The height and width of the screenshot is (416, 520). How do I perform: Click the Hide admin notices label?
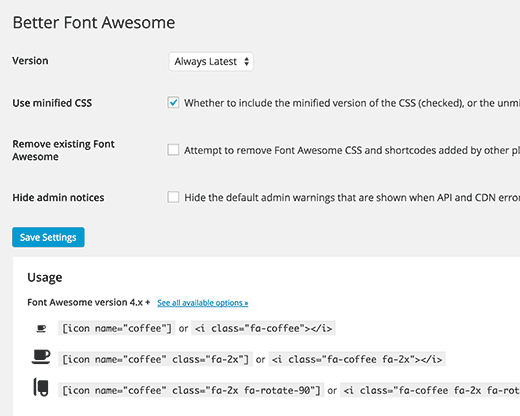coord(58,198)
